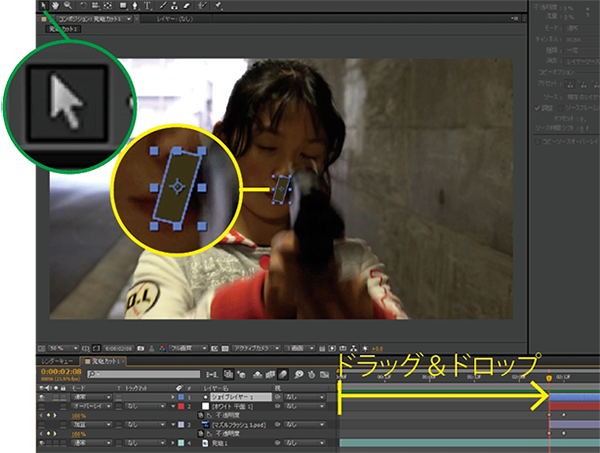
Task: Click the red label swatch of layer 2
Action: (181, 406)
